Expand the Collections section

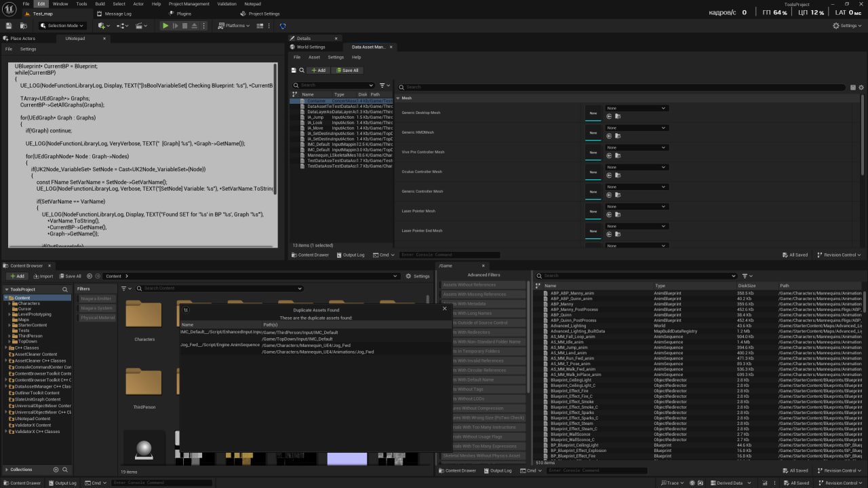[x=7, y=470]
